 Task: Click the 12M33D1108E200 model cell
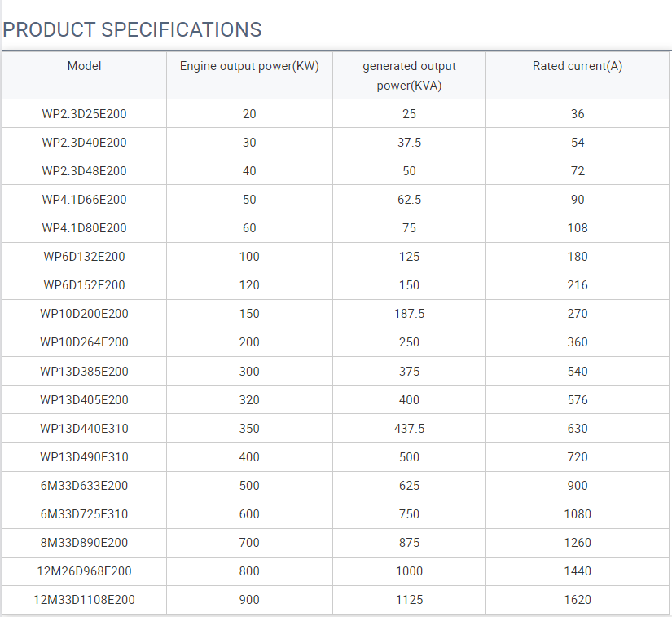tap(85, 600)
